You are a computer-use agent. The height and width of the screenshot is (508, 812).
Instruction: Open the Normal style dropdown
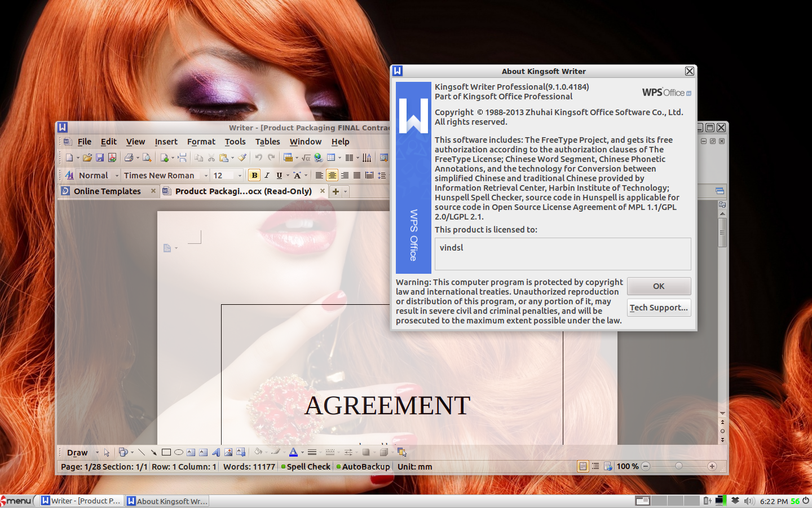point(117,176)
